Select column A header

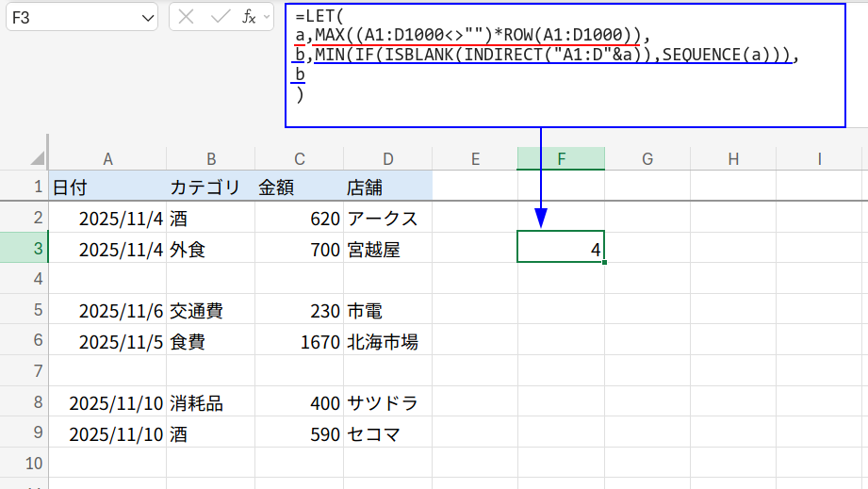tap(107, 158)
